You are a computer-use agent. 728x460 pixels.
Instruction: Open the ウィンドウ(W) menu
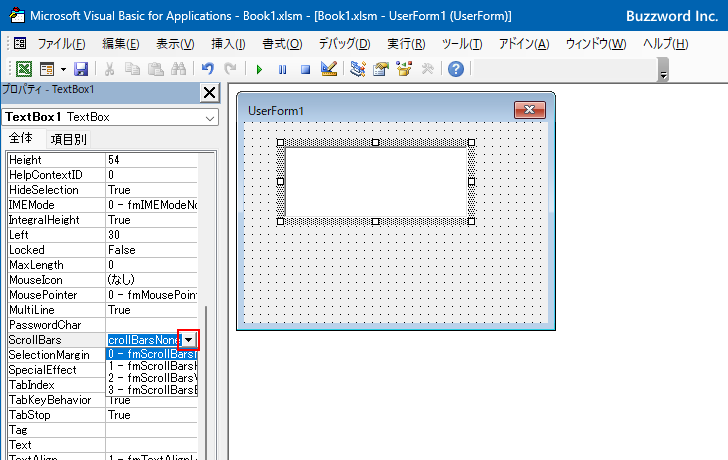[x=596, y=44]
